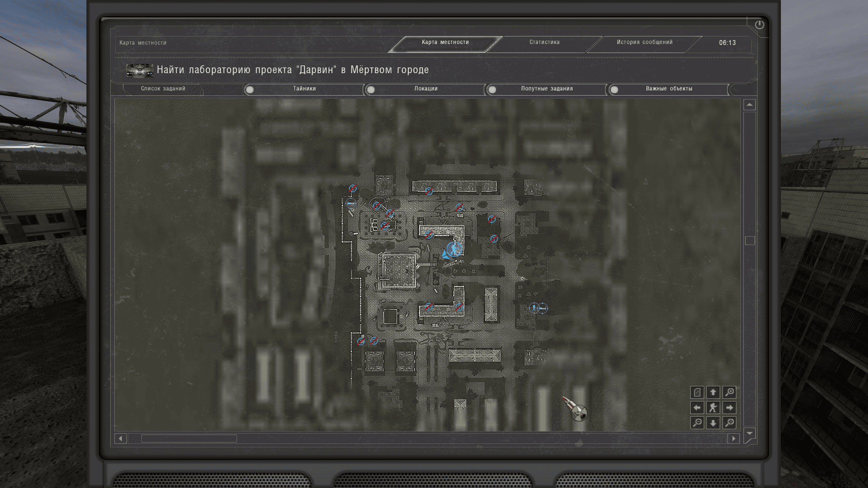The height and width of the screenshot is (488, 868).
Task: Center the map on the player with the stalker icon
Action: click(713, 407)
